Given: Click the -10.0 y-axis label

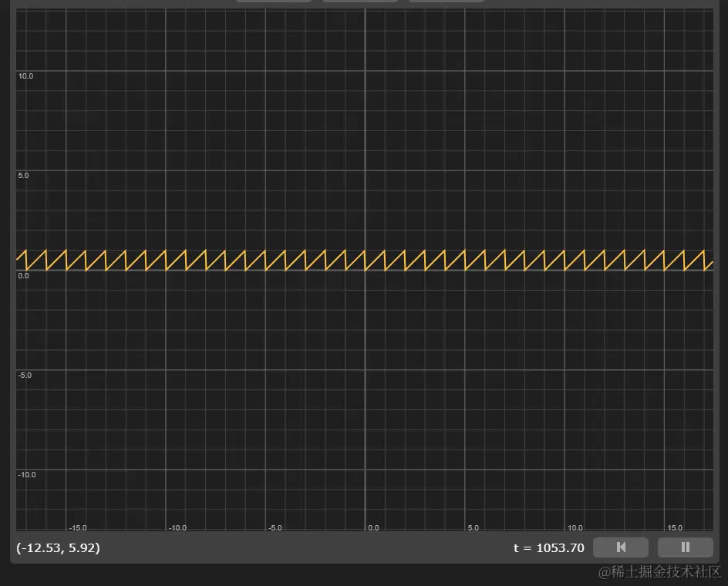Looking at the screenshot, I should pyautogui.click(x=26, y=474).
